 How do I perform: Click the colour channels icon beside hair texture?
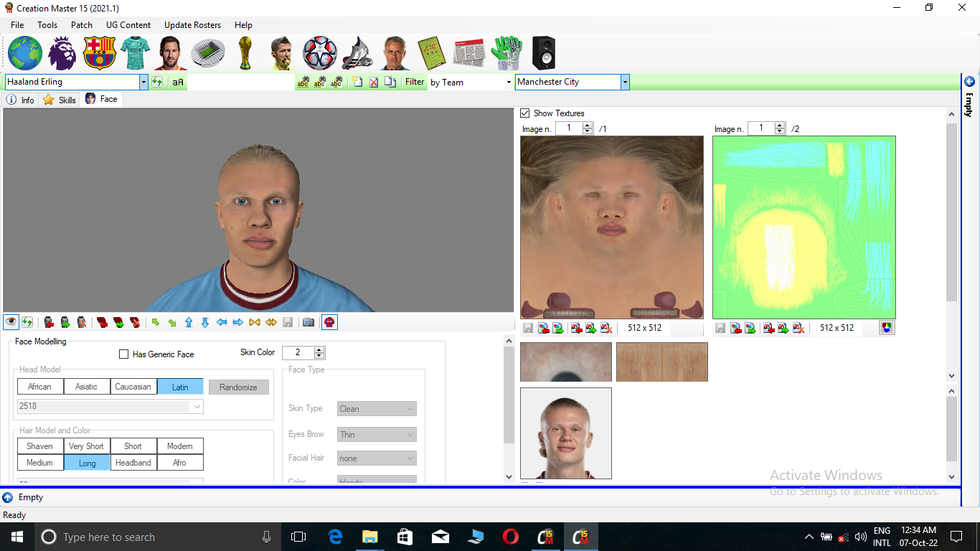tap(887, 328)
